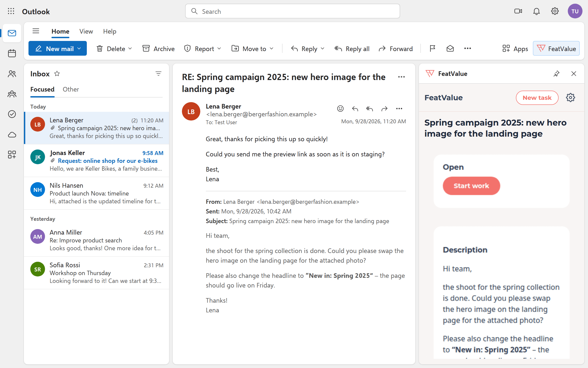Open the More apps icon in the left sidebar
Screen dimensions: 588x368
12,155
